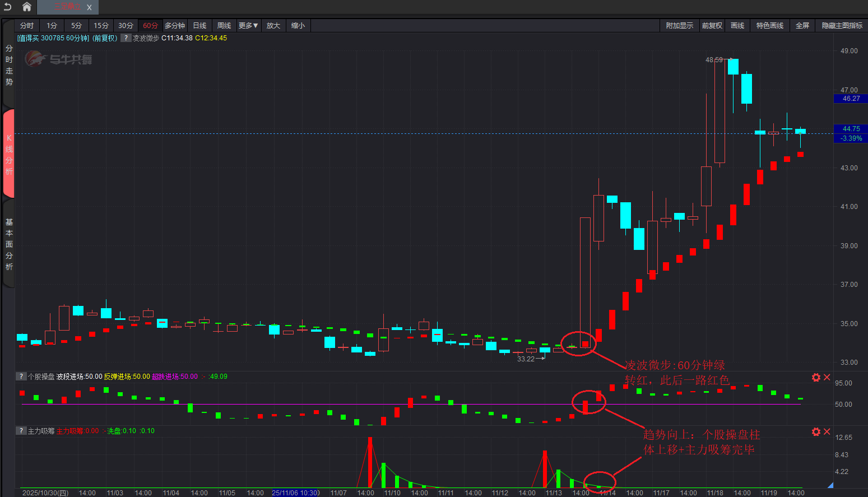Open the 特色画线 drawing menu

[769, 26]
